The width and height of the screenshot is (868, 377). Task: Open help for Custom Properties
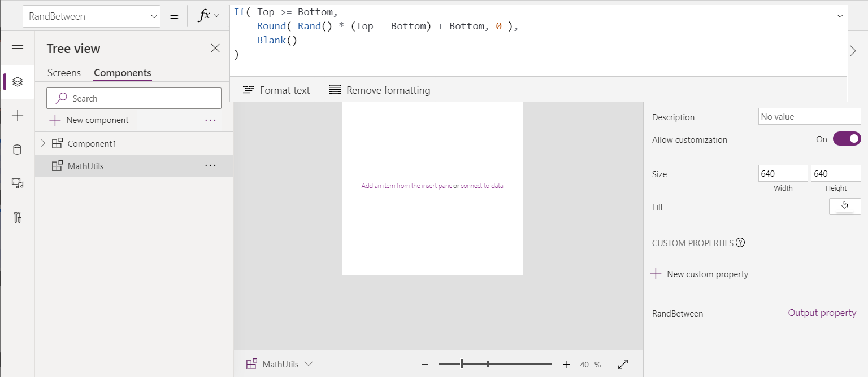click(x=740, y=243)
